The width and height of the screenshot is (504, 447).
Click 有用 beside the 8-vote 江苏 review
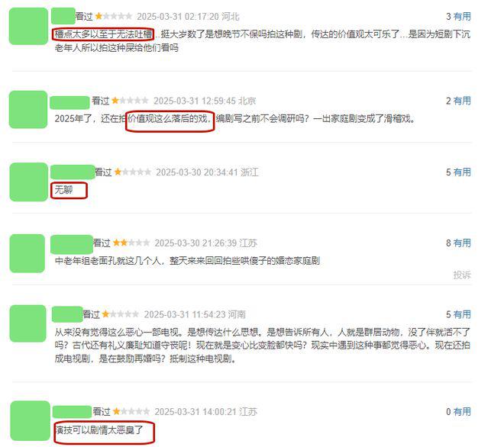point(462,243)
